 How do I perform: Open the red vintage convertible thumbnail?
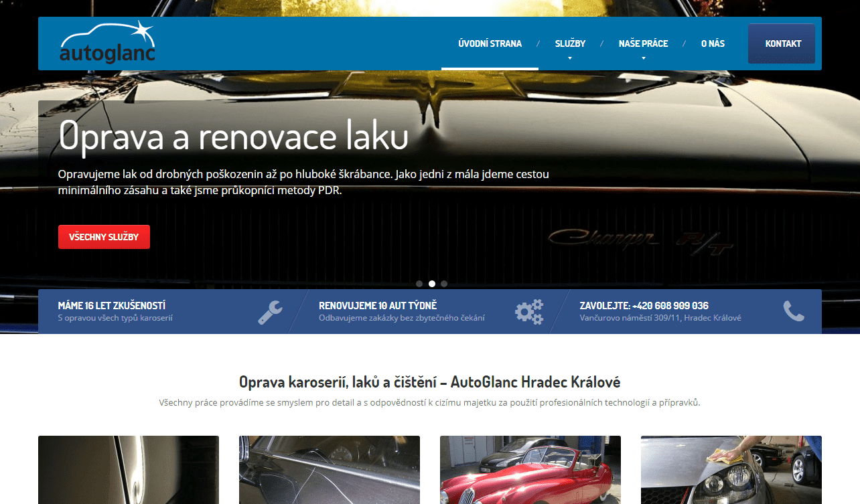coord(530,470)
